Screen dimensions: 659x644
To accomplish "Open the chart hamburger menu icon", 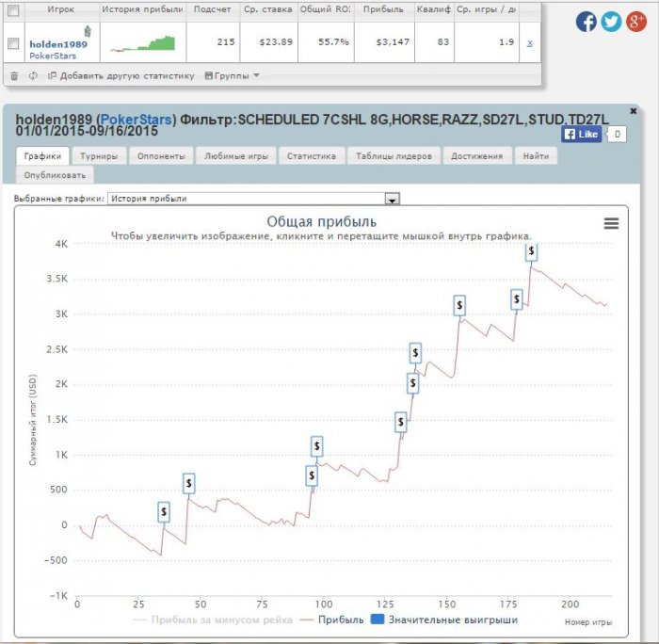I will pyautogui.click(x=611, y=223).
